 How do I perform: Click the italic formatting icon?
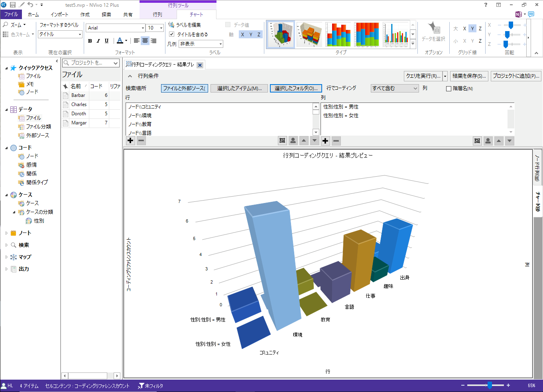98,41
